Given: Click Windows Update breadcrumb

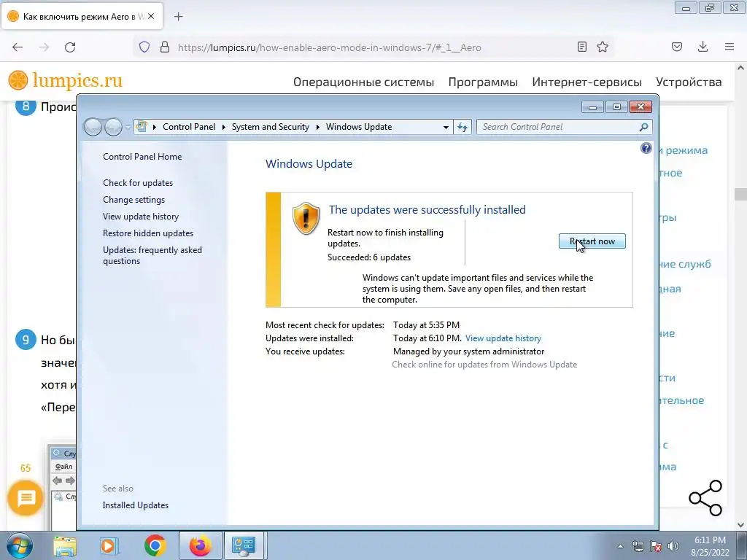Looking at the screenshot, I should 359,127.
